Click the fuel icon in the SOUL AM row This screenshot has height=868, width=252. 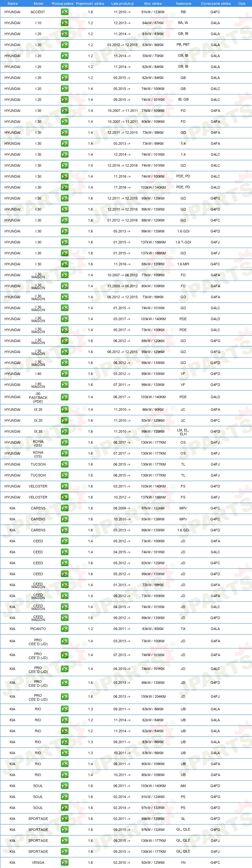[64, 786]
